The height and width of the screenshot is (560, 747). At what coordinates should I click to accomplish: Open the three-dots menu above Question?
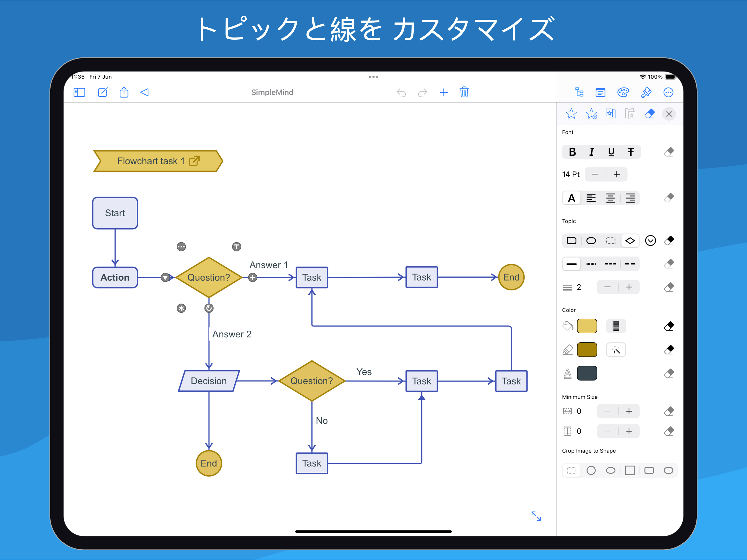[181, 247]
